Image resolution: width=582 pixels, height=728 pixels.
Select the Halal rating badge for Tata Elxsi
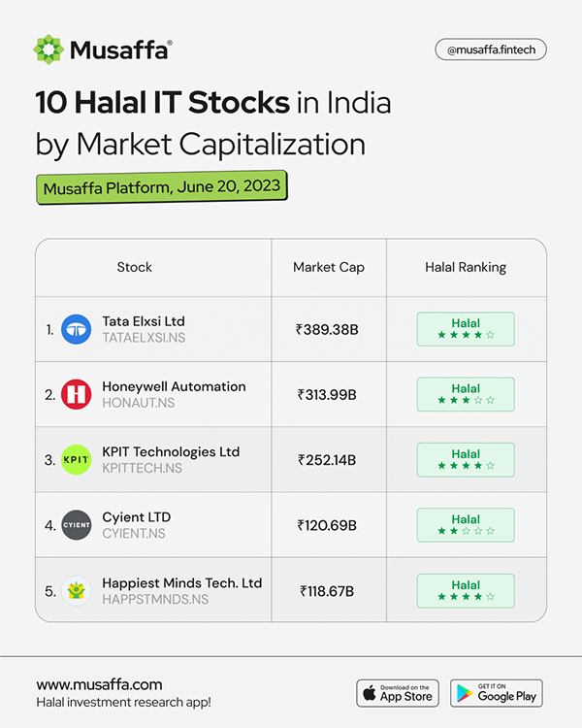pyautogui.click(x=466, y=329)
